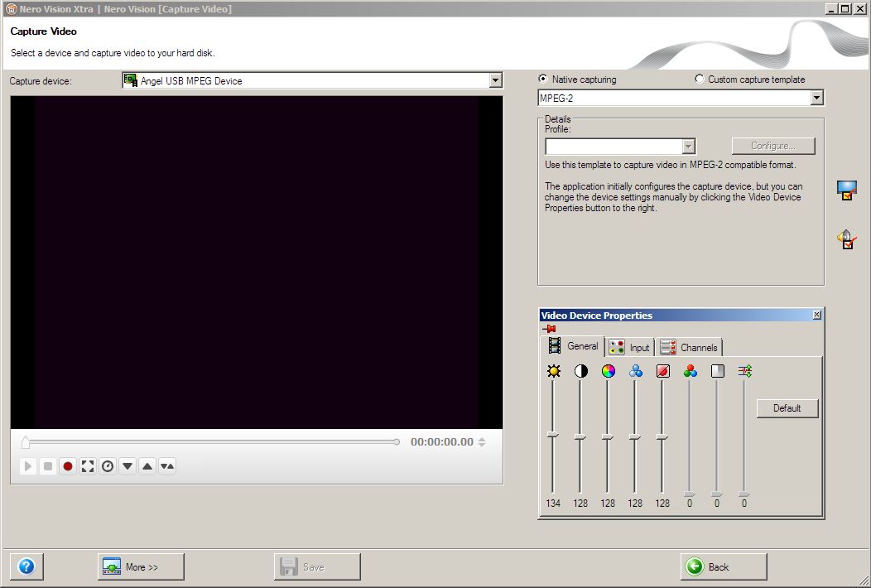Open the clock timer capture icon
This screenshot has width=871, height=588.
(x=108, y=466)
